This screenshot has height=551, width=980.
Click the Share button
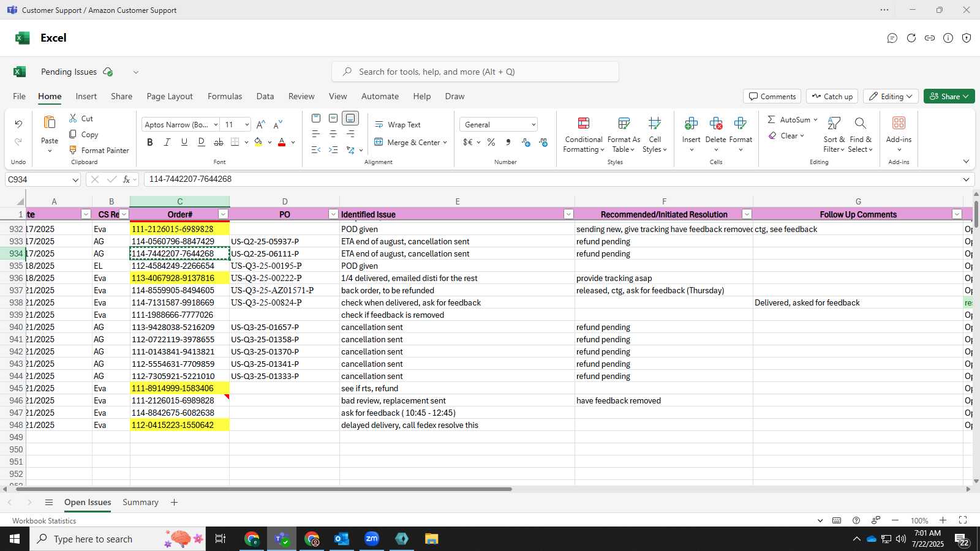pyautogui.click(x=949, y=97)
